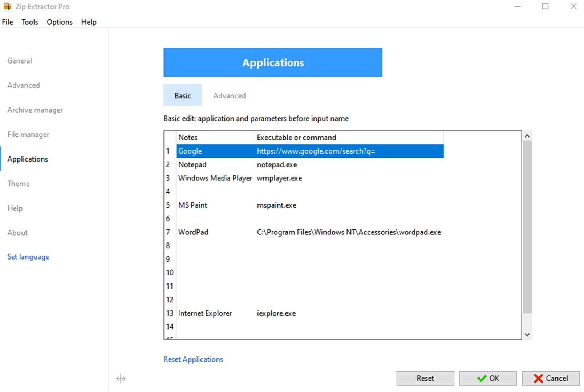The image size is (584, 392).
Task: Click the Reset Applications link
Action: 193,359
